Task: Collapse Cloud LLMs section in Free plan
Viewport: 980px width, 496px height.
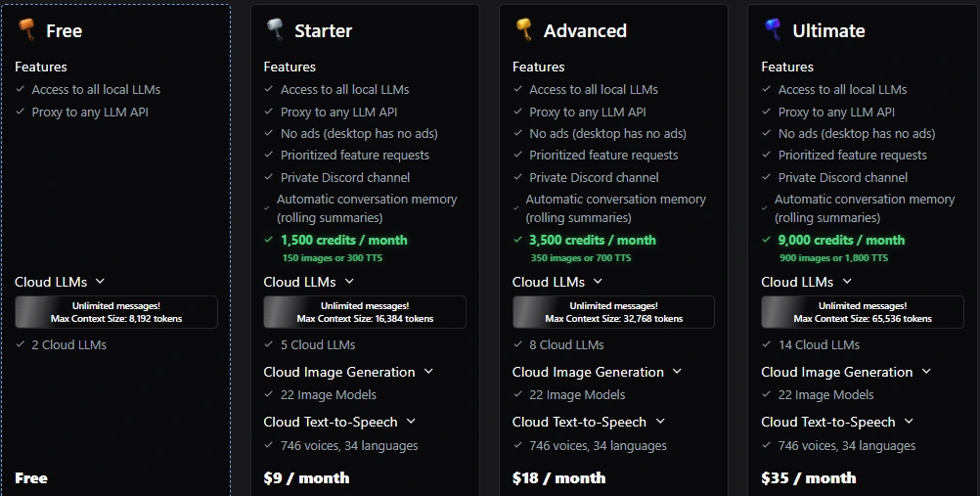Action: pos(101,282)
